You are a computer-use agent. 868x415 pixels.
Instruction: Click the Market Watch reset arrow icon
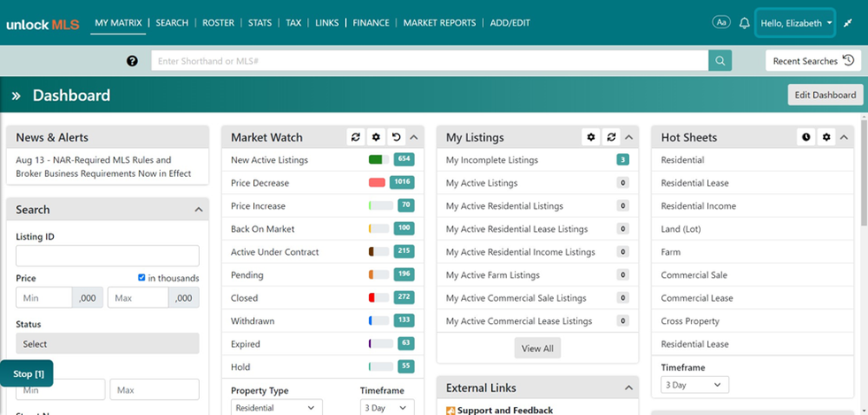point(396,137)
